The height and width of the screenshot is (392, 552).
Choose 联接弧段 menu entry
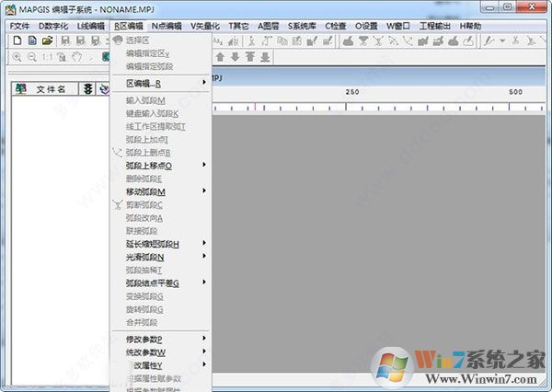[x=162, y=231]
